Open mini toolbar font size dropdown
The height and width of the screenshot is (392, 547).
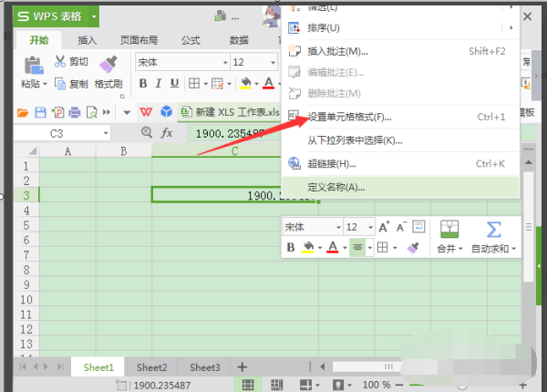pyautogui.click(x=370, y=228)
